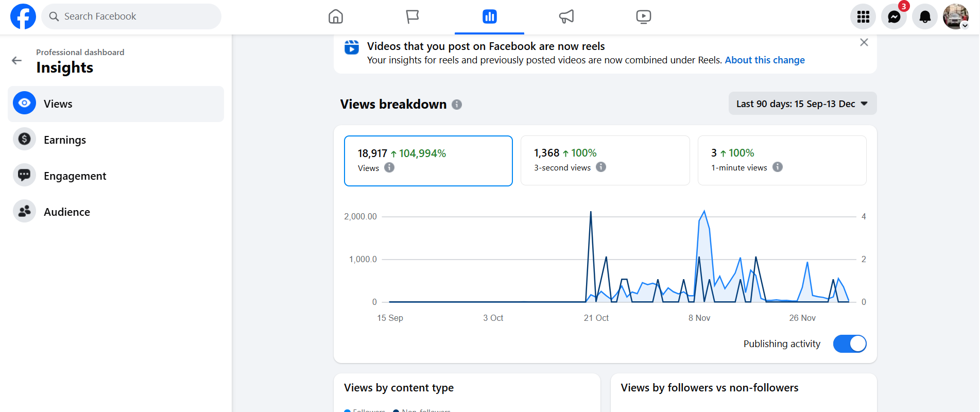Viewport: 980px width, 412px height.
Task: Open the nine-dot menu grid
Action: pyautogui.click(x=863, y=17)
